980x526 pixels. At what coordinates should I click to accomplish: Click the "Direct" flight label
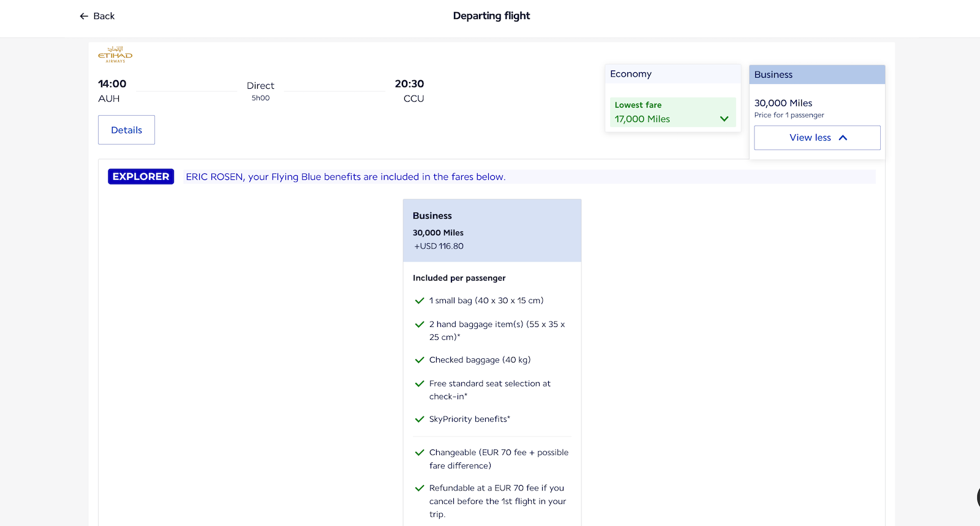pos(260,86)
